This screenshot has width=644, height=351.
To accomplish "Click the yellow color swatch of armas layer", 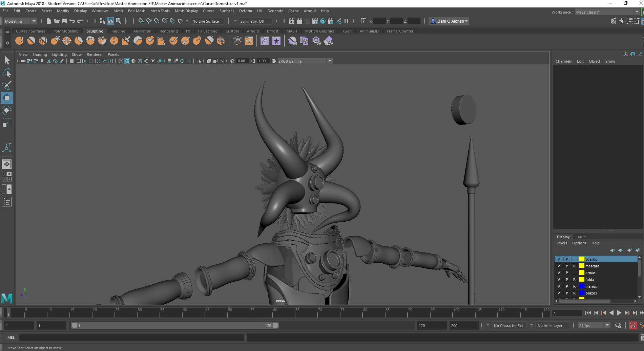I will 582,273.
